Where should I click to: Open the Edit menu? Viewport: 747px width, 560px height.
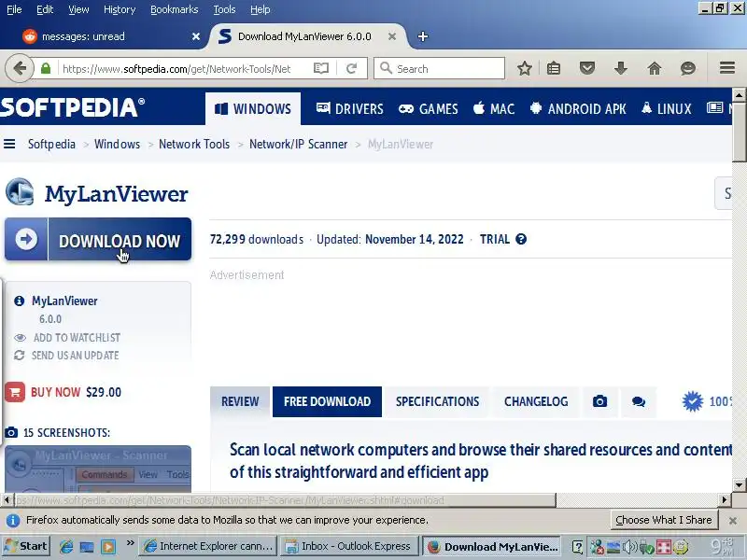tap(45, 9)
